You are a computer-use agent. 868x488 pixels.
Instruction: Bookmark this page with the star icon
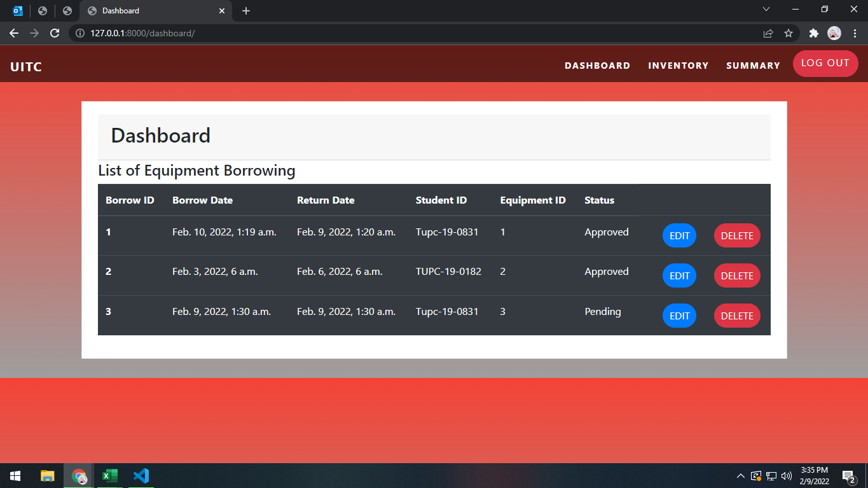click(x=789, y=33)
